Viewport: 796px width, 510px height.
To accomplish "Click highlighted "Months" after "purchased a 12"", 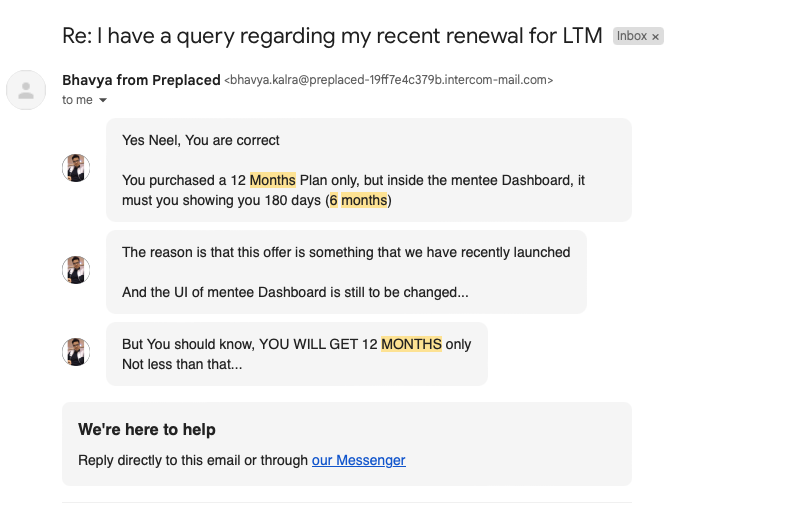I will (x=272, y=180).
